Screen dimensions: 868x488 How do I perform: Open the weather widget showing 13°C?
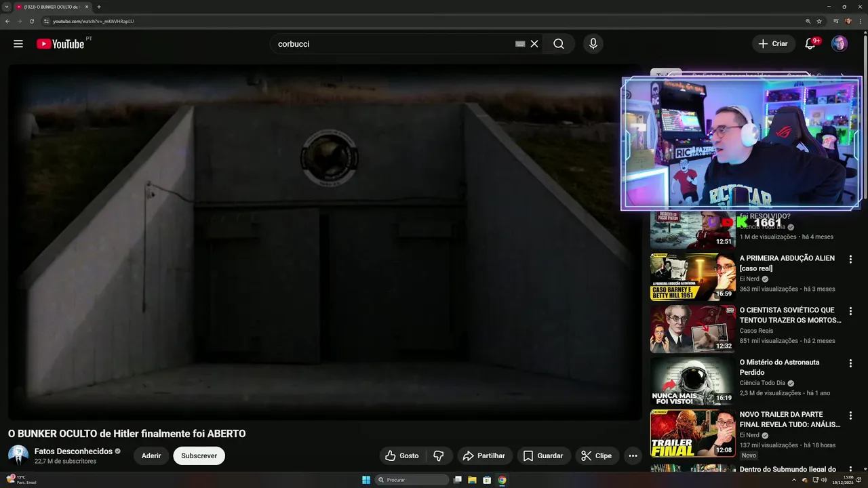point(20,480)
